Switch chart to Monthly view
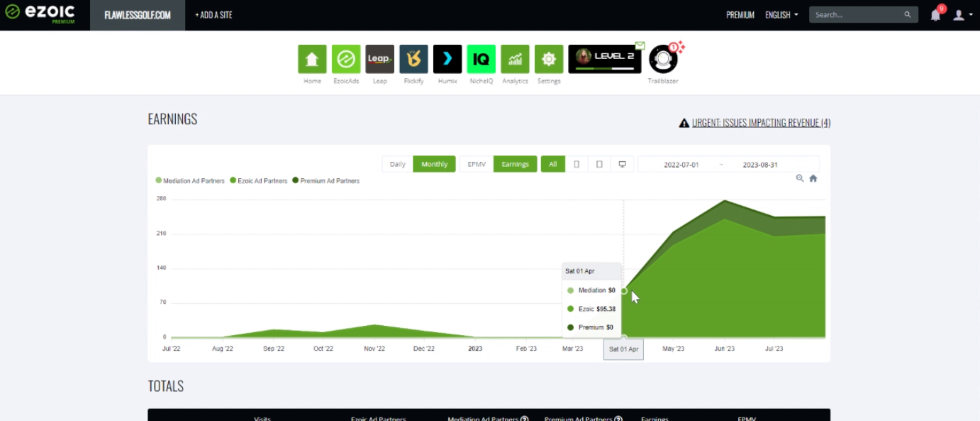Image resolution: width=980 pixels, height=421 pixels. (435, 164)
